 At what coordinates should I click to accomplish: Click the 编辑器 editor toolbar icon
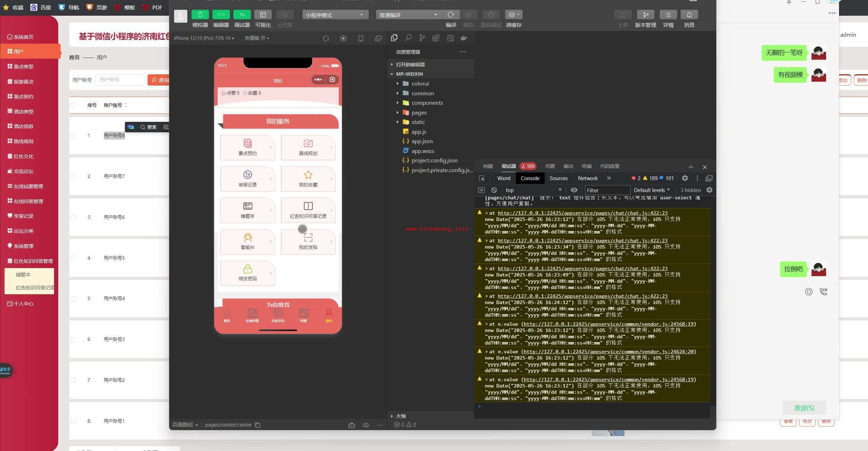click(x=221, y=15)
